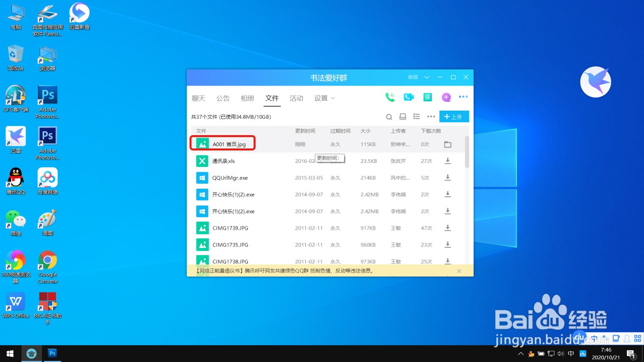Click the network tray icon

click(551, 354)
